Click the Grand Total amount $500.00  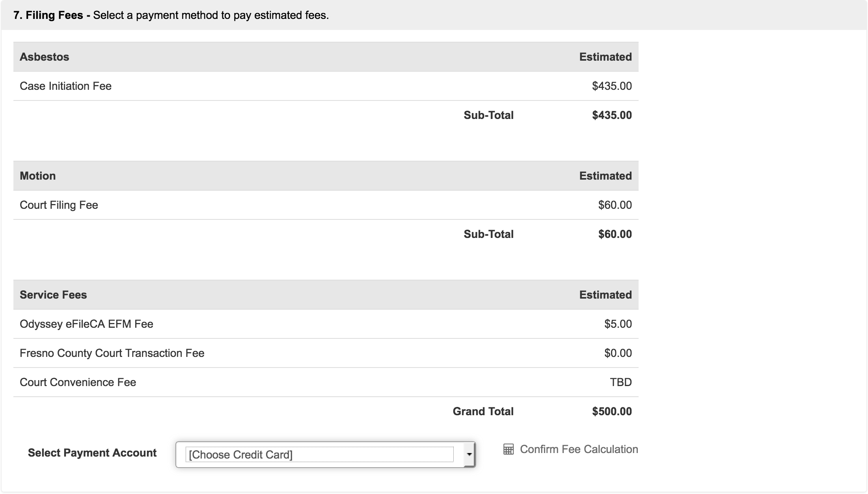point(612,412)
